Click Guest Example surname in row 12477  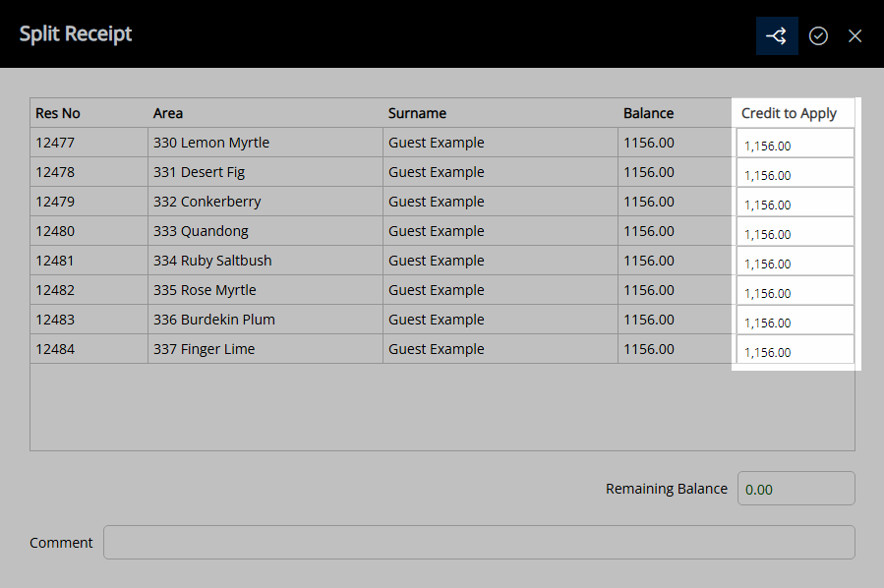point(501,143)
